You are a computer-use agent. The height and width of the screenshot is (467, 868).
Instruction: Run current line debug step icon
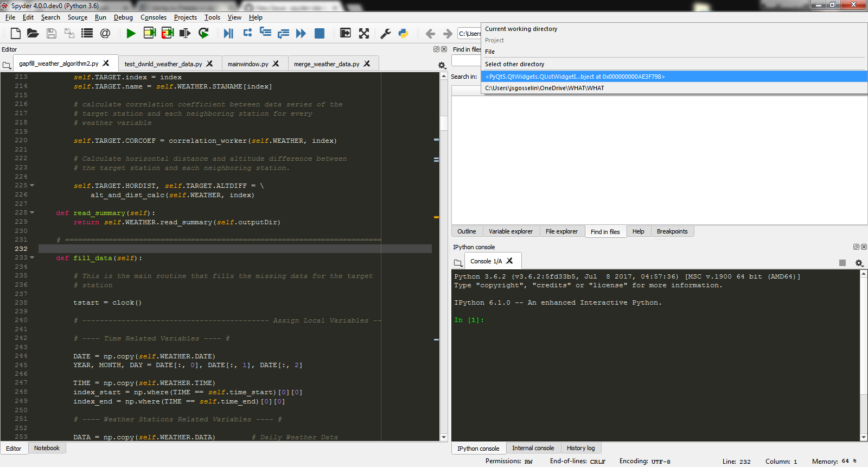coord(247,33)
